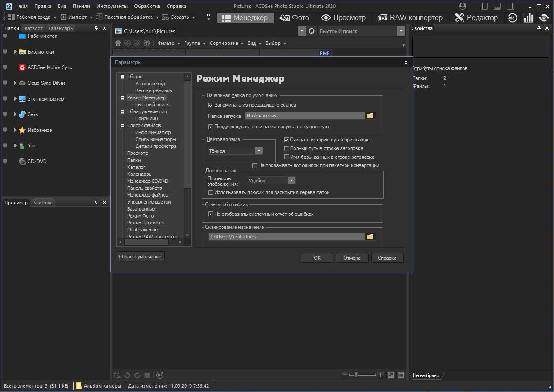Collapse the 'Обнаружение лиц' tree node
This screenshot has width=554, height=392.
[x=123, y=111]
